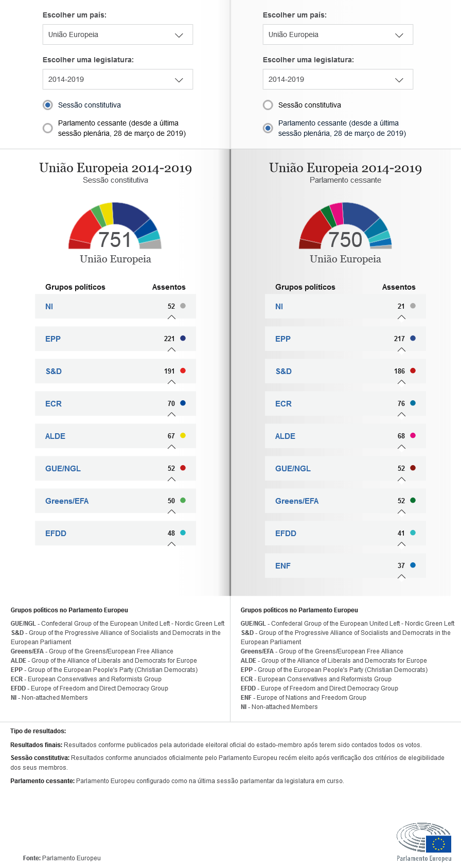Select right 'Sessão constitutiva' radio button
461x868 pixels.
[x=268, y=105]
